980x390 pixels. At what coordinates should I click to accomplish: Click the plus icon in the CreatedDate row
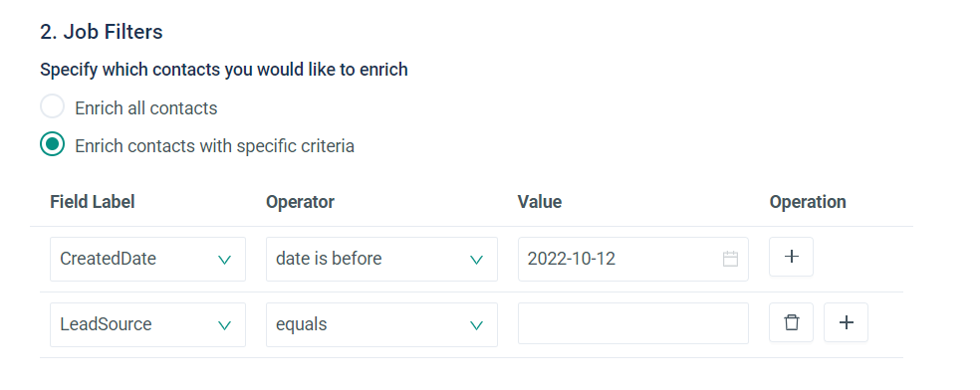(791, 257)
